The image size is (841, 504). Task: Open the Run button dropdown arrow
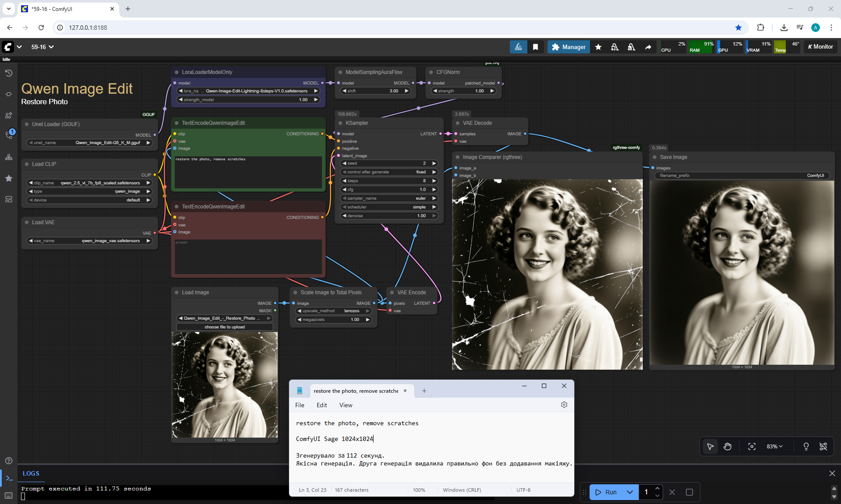point(630,492)
